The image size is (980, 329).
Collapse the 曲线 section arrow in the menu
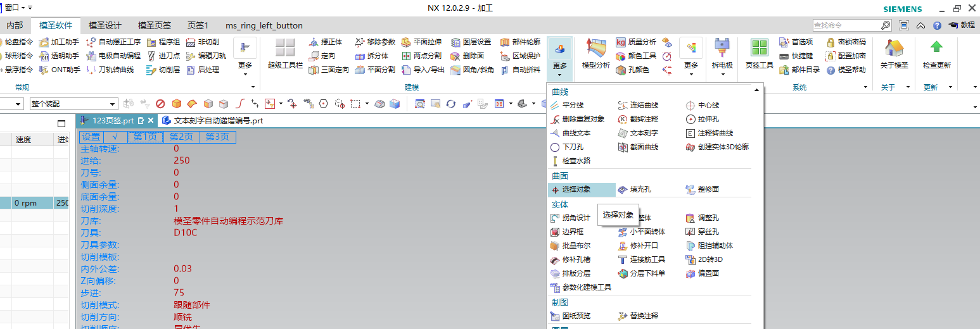[756, 91]
